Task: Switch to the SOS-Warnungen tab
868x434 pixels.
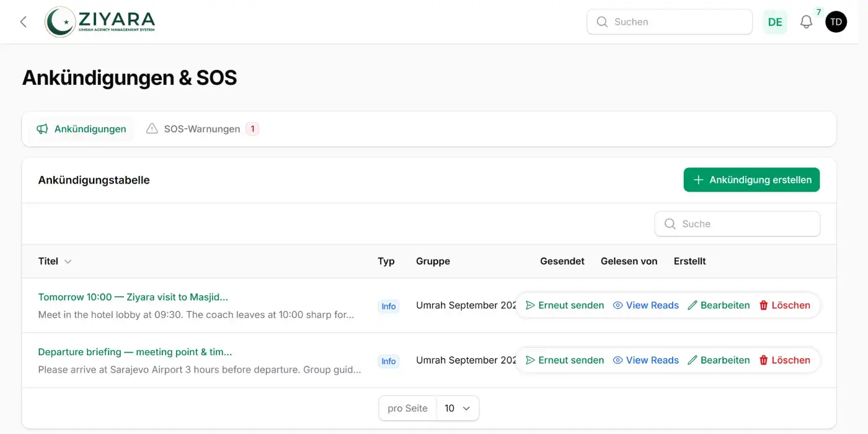Action: click(202, 129)
